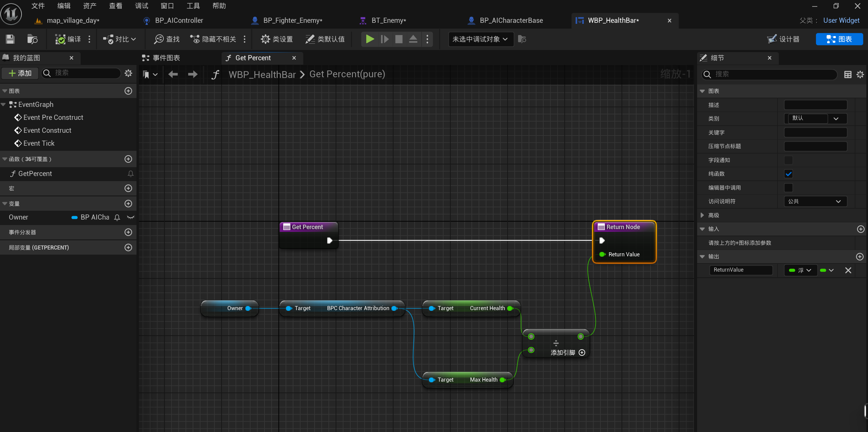Open the debug object selector dropdown
Viewport: 868px width, 432px height.
480,39
